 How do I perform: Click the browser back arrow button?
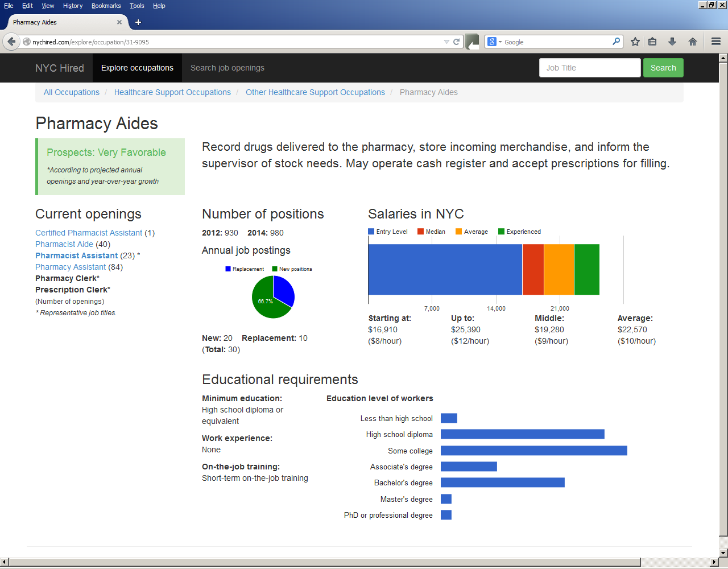(x=11, y=42)
